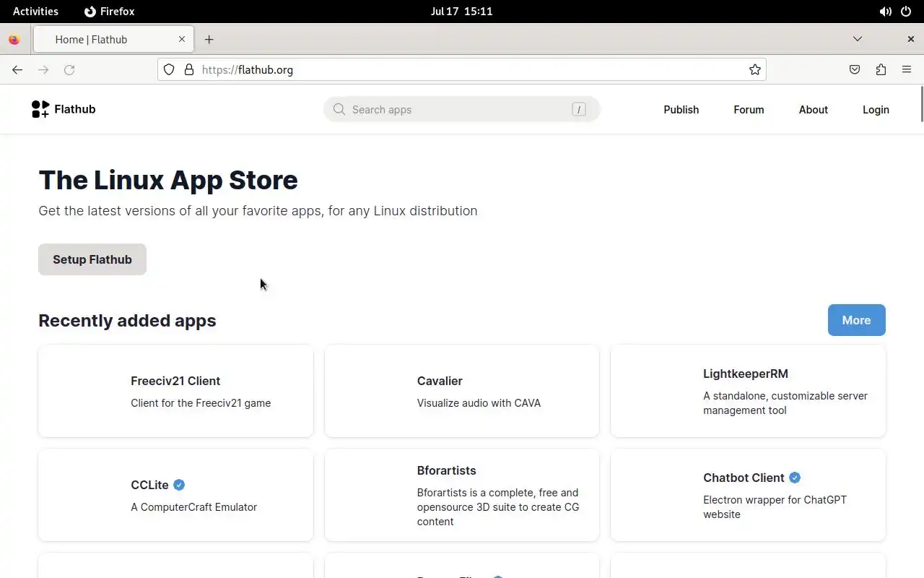Screen dimensions: 924x578
Task: Open the Firefox app menu in top bar
Action: 109,12
